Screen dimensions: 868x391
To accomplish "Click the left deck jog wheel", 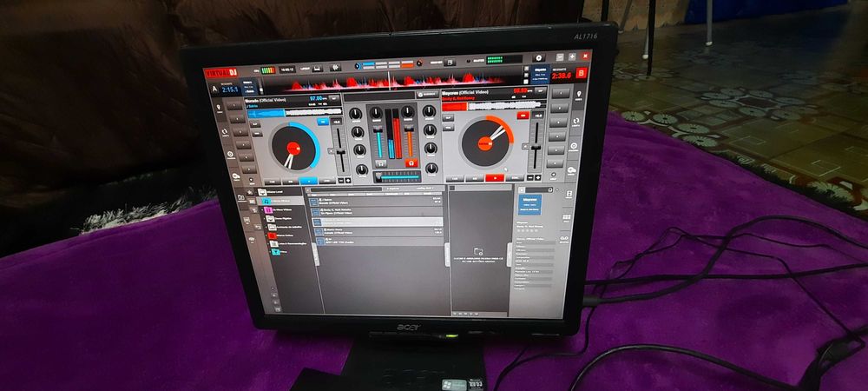I will pyautogui.click(x=294, y=148).
